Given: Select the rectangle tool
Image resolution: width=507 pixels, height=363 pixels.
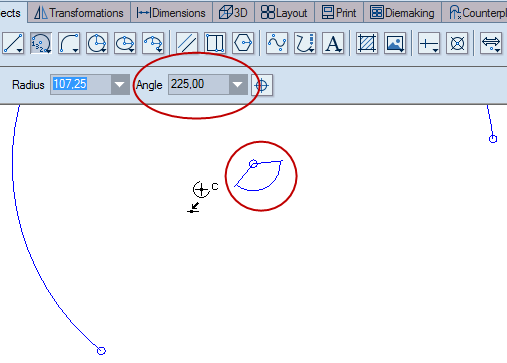Looking at the screenshot, I should coord(215,43).
